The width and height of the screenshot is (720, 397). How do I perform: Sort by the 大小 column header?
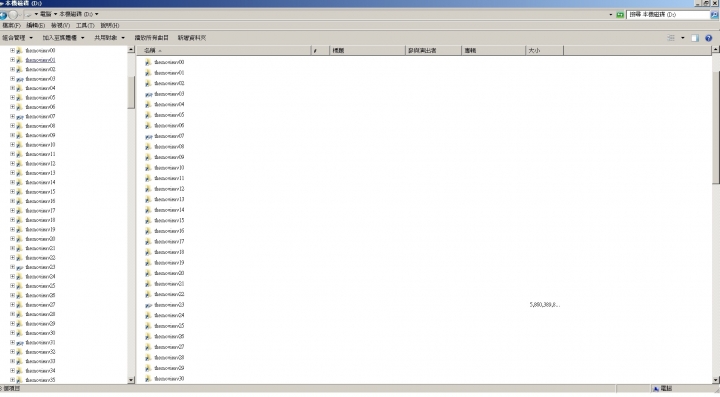pos(545,50)
